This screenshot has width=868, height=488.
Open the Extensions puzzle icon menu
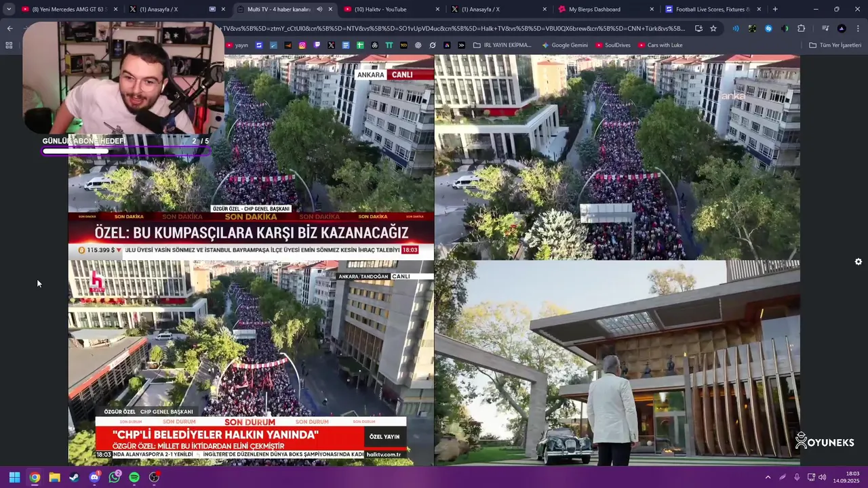click(x=802, y=28)
